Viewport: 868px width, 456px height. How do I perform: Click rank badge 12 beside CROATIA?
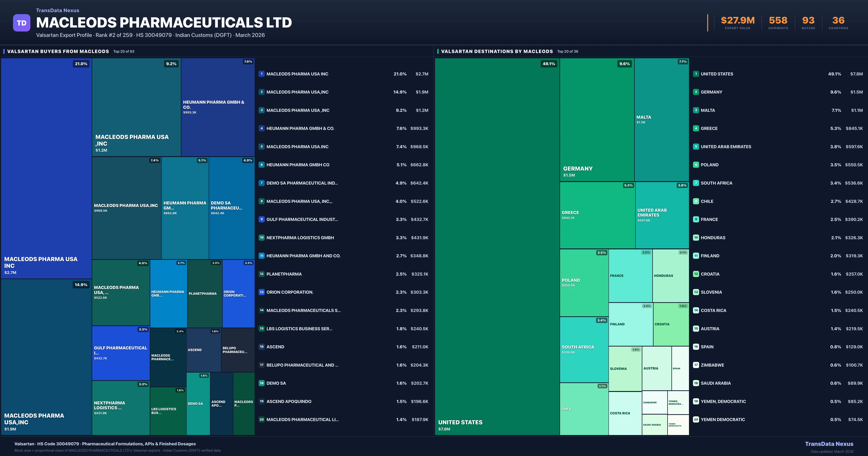[696, 274]
